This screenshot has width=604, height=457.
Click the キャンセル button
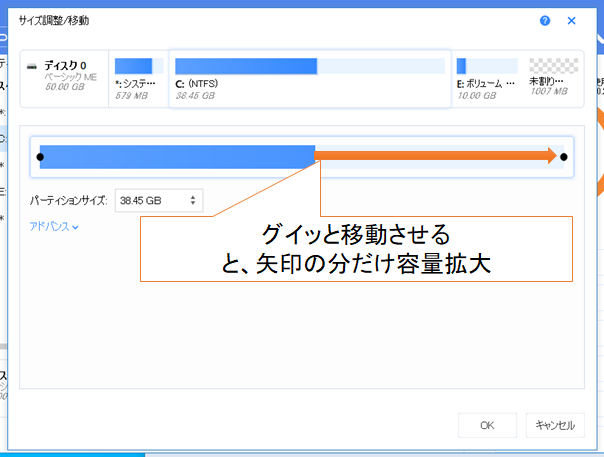(x=555, y=425)
